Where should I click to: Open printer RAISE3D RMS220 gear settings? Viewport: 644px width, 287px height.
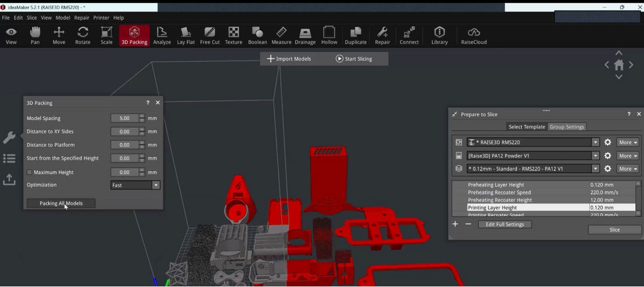point(608,143)
